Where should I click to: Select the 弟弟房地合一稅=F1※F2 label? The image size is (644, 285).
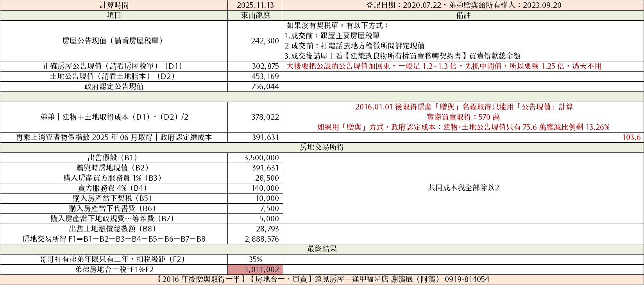tap(114, 269)
